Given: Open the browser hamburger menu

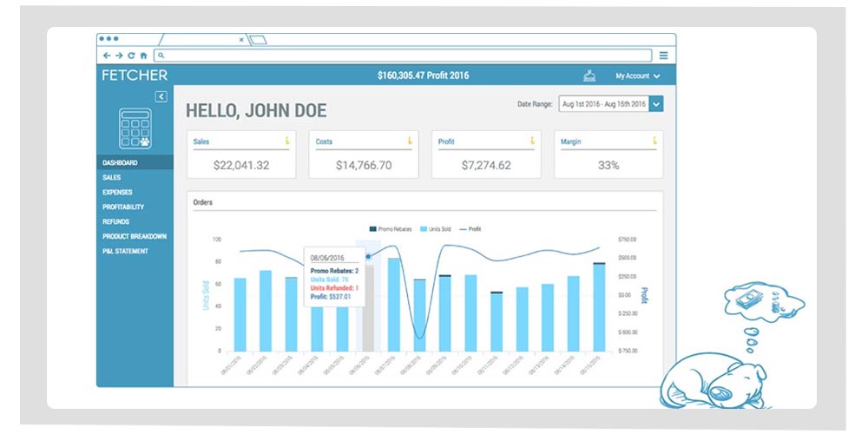Looking at the screenshot, I should [663, 56].
